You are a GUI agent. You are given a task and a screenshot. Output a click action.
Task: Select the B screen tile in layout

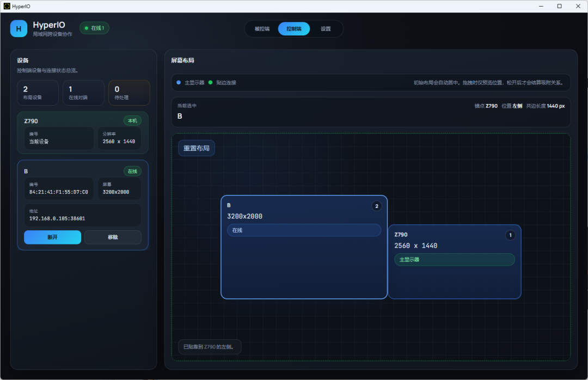tap(304, 267)
